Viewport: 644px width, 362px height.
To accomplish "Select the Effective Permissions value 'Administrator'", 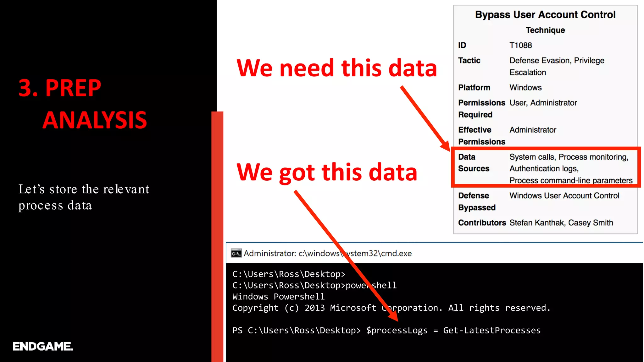I will click(533, 130).
